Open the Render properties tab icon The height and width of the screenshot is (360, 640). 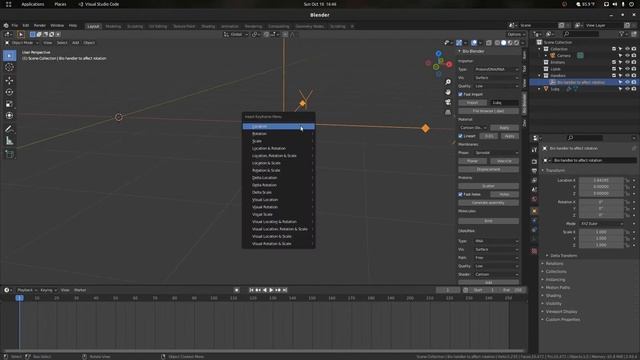coord(534,162)
